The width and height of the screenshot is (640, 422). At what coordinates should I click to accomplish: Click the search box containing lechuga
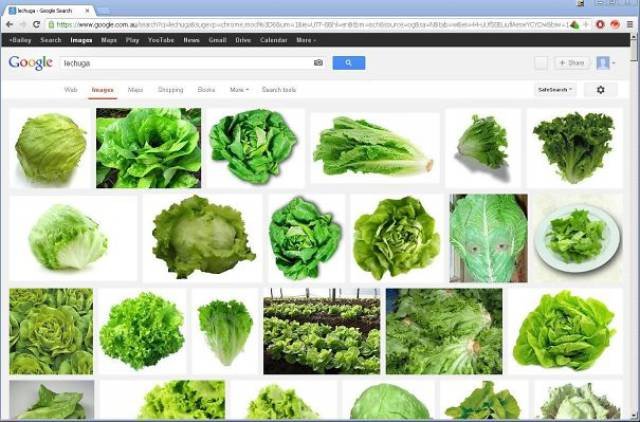click(185, 63)
